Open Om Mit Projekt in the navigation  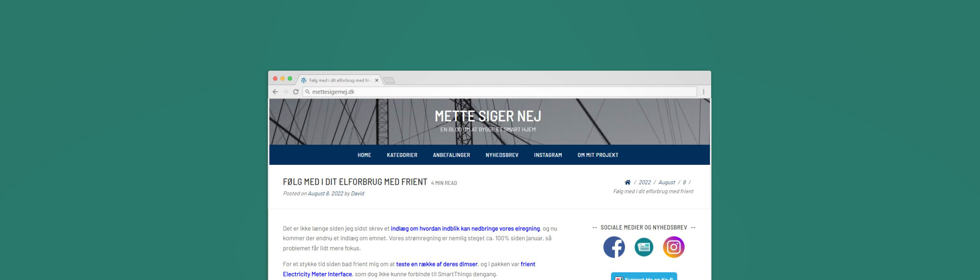598,155
